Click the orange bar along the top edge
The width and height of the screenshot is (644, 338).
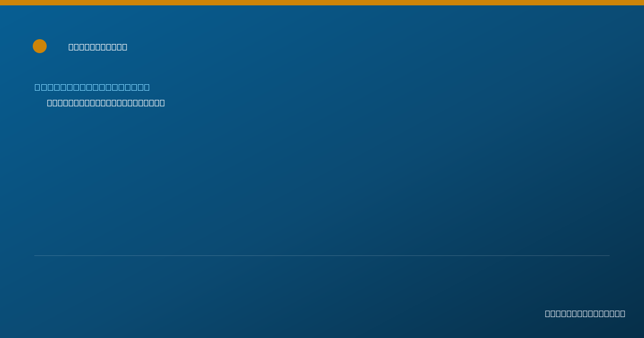tap(322, 3)
